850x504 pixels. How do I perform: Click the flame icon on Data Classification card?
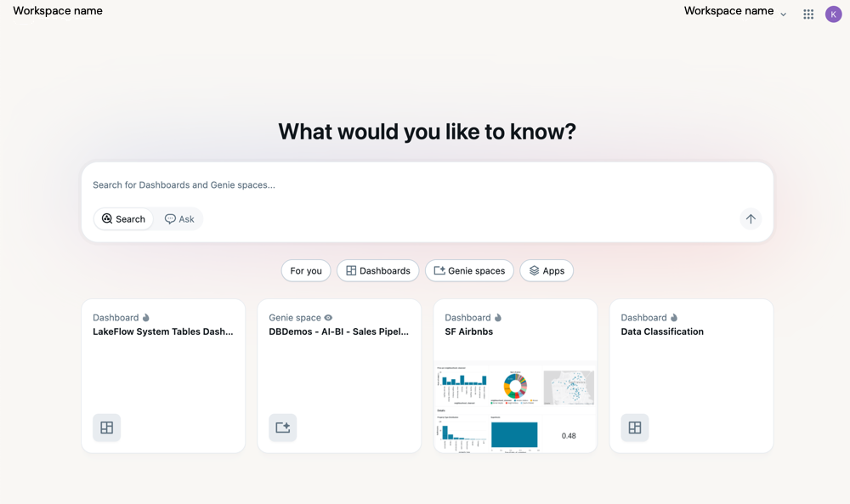click(x=674, y=318)
